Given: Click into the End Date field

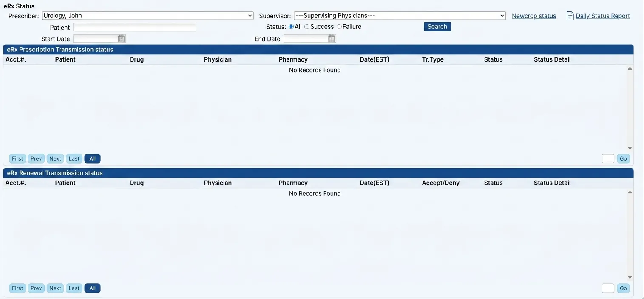Looking at the screenshot, I should (x=306, y=39).
